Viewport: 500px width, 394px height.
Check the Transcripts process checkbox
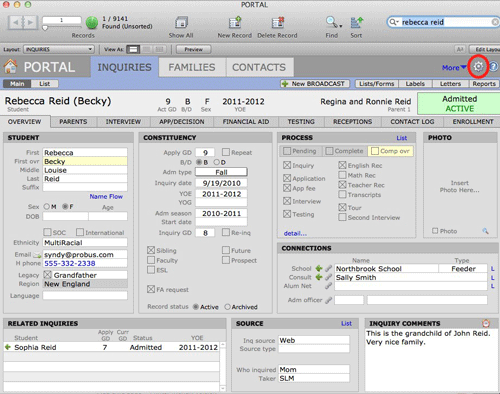pyautogui.click(x=342, y=194)
